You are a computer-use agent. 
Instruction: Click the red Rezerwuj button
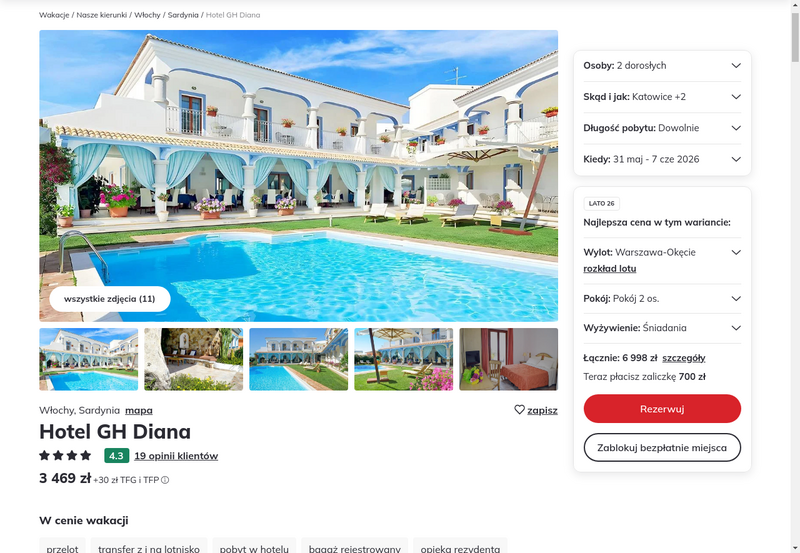(662, 409)
